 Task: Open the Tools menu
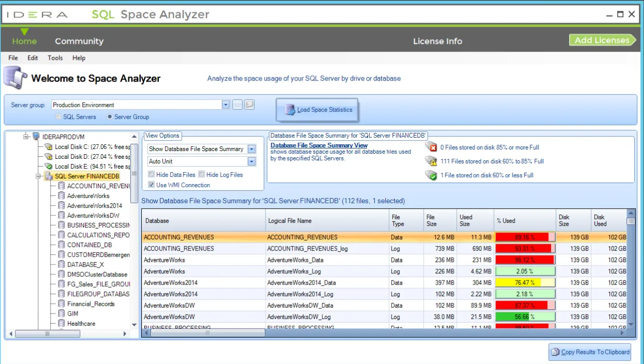[55, 58]
